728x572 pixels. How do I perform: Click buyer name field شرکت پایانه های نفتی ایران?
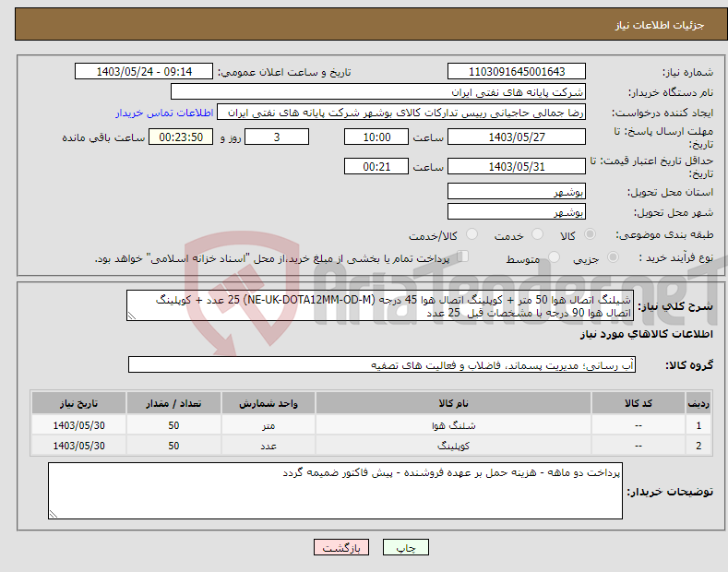[378, 91]
